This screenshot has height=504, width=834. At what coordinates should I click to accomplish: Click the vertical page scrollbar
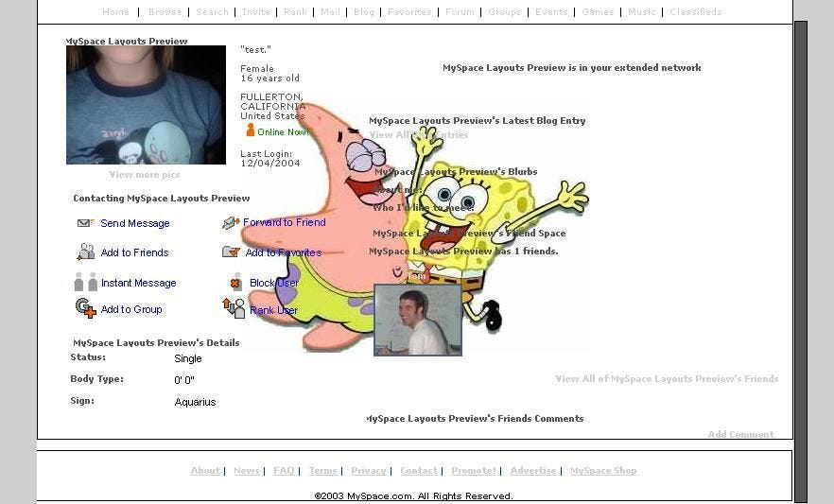coord(801,260)
